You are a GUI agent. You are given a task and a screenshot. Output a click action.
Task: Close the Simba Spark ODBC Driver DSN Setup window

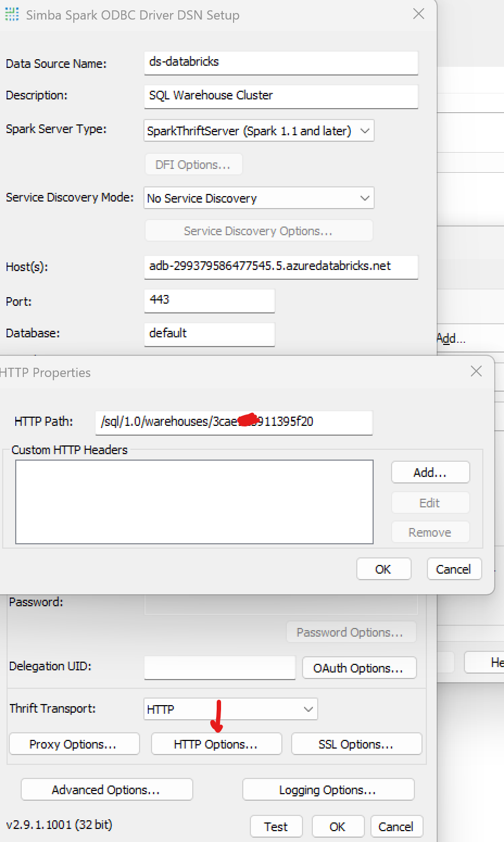[419, 14]
